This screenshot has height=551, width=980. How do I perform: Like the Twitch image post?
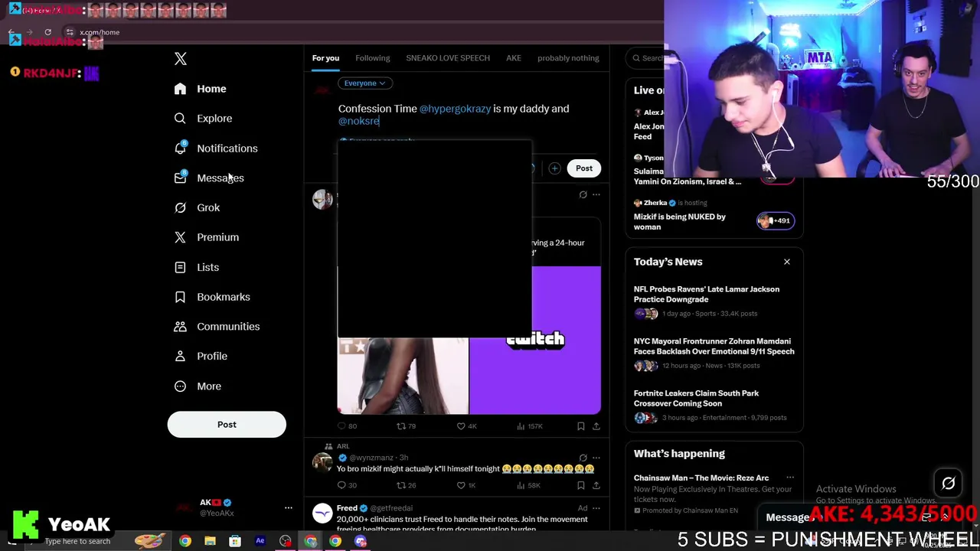pyautogui.click(x=466, y=426)
